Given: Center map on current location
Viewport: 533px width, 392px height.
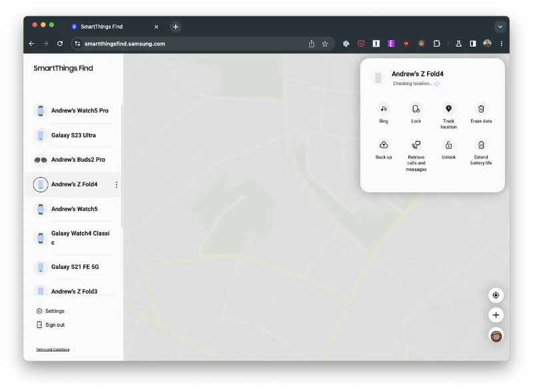Looking at the screenshot, I should (496, 295).
